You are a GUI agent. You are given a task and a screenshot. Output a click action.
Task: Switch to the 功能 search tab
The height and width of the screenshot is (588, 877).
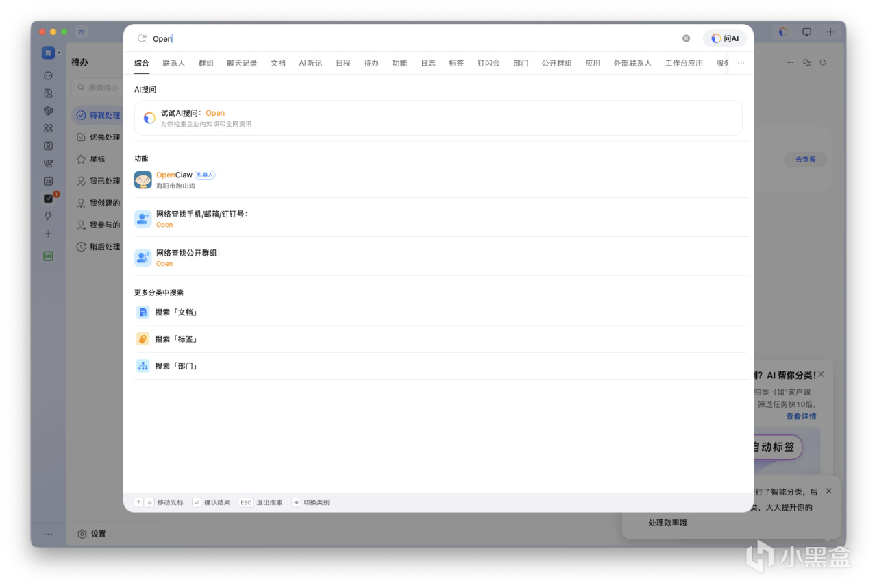pyautogui.click(x=399, y=63)
